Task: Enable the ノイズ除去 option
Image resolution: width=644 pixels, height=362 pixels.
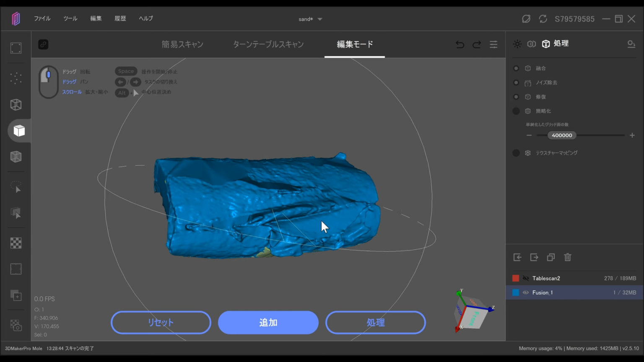Action: tap(516, 83)
